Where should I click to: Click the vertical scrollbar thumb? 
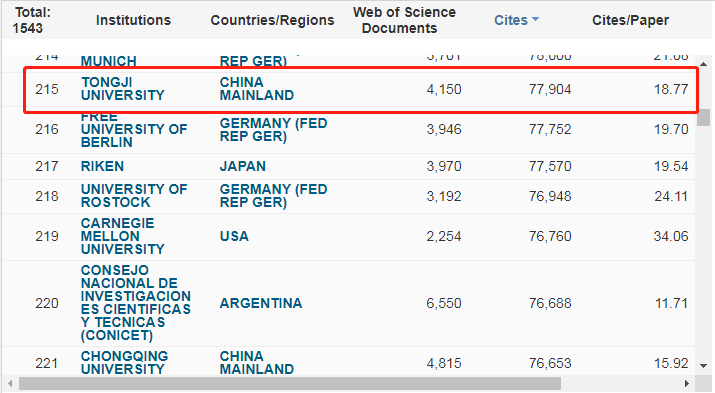click(x=704, y=117)
